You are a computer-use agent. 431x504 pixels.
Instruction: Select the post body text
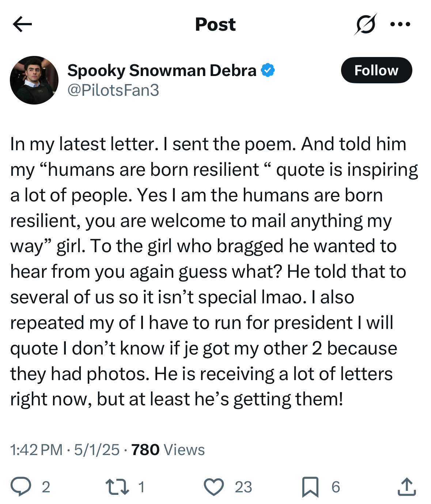tap(214, 272)
